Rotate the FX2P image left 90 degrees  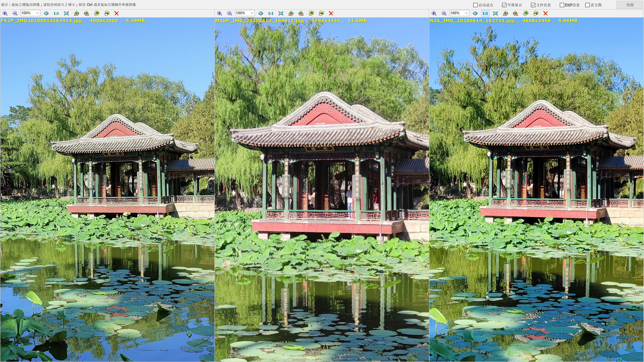(x=76, y=13)
